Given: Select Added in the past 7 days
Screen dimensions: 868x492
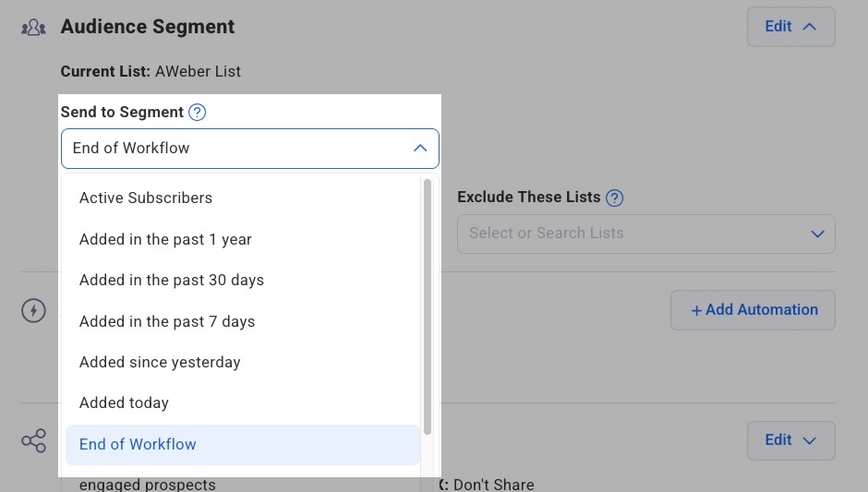Looking at the screenshot, I should coord(167,321).
